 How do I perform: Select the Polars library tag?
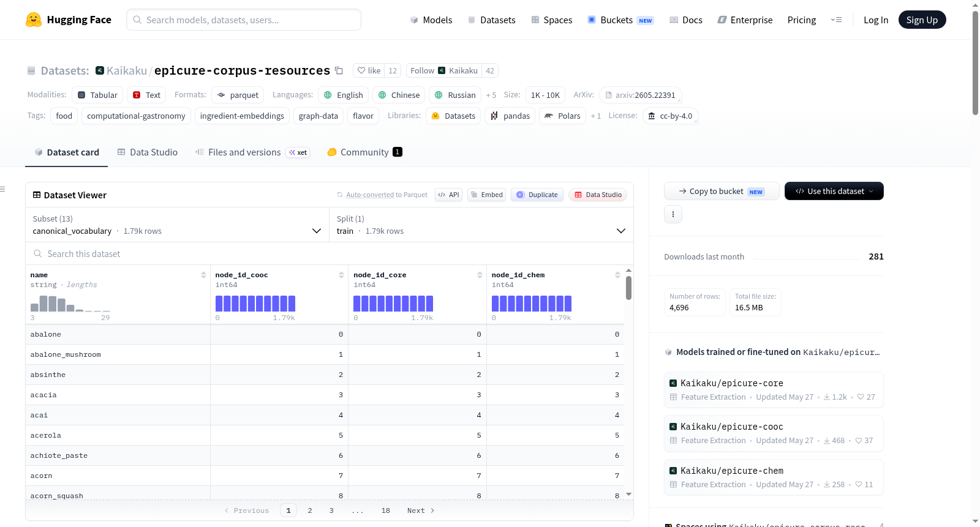(x=562, y=116)
